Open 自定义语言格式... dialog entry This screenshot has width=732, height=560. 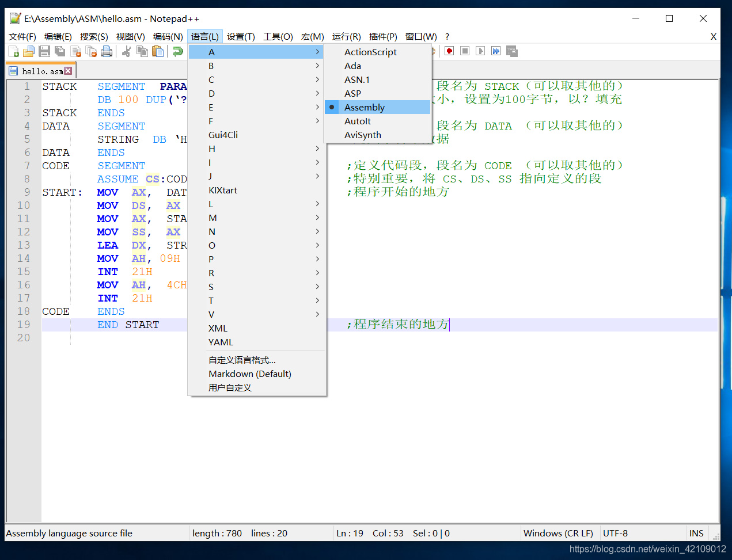(256, 360)
